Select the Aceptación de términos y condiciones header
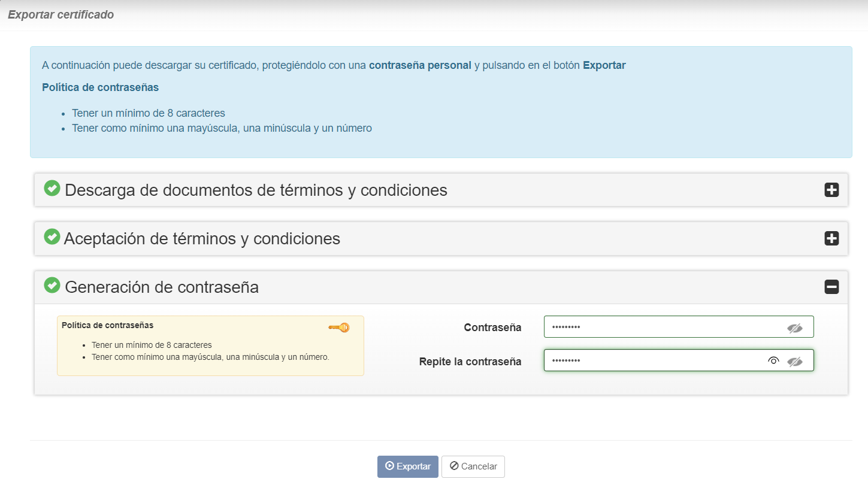The height and width of the screenshot is (488, 868). [x=202, y=239]
